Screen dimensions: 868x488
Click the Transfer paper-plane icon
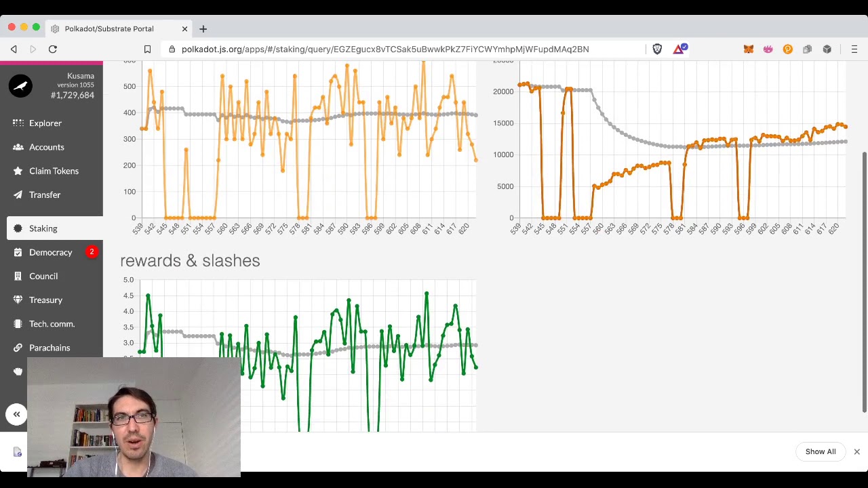point(18,195)
